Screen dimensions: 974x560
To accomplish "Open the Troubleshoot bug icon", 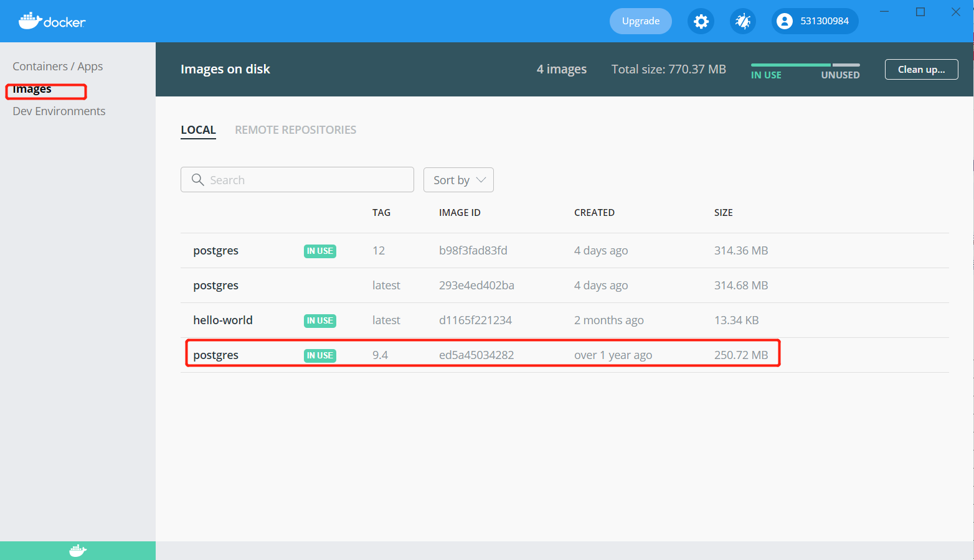I will point(743,21).
